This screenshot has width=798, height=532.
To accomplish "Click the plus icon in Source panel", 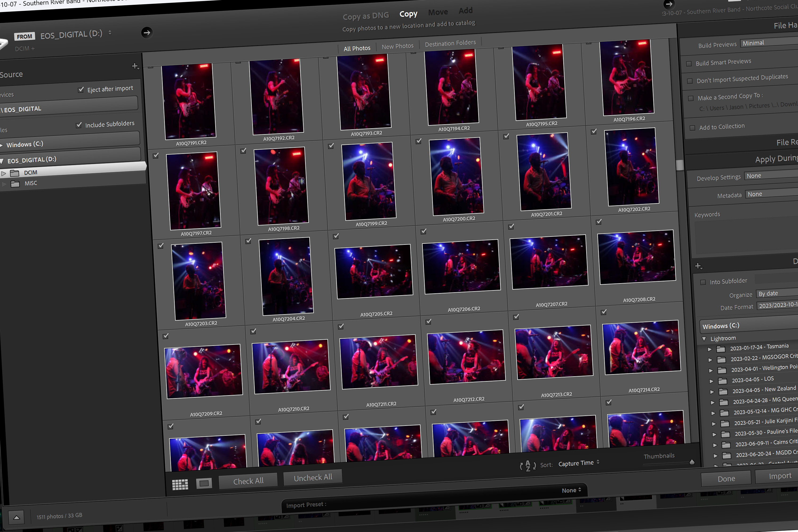I will click(135, 66).
